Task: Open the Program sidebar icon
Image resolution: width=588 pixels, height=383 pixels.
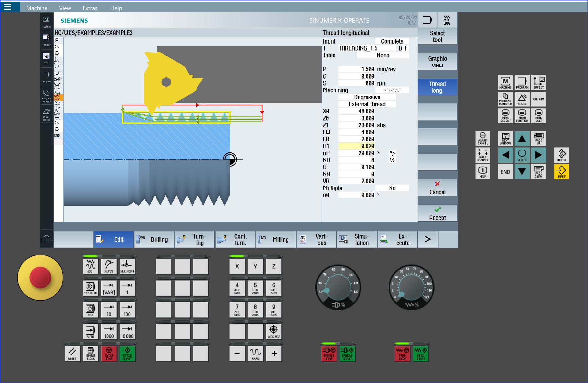Action: point(46,77)
